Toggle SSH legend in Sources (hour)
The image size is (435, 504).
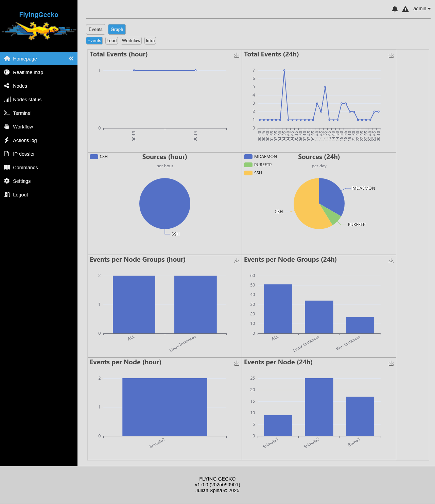[99, 157]
